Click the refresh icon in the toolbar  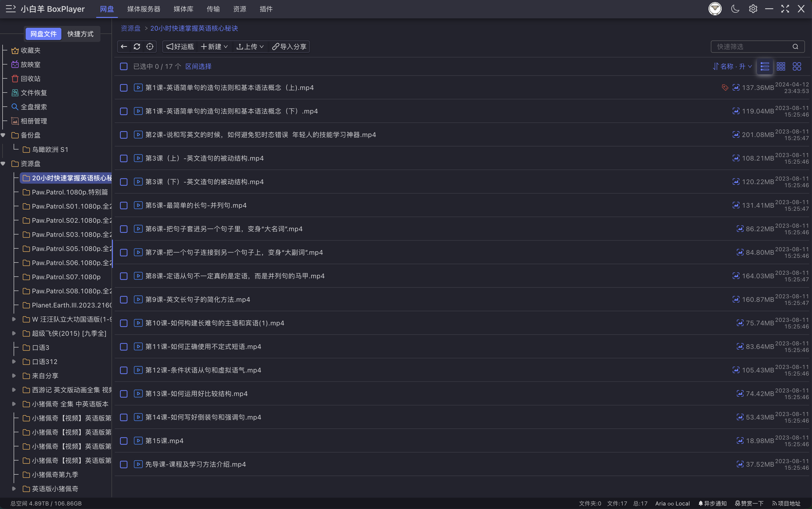(137, 46)
